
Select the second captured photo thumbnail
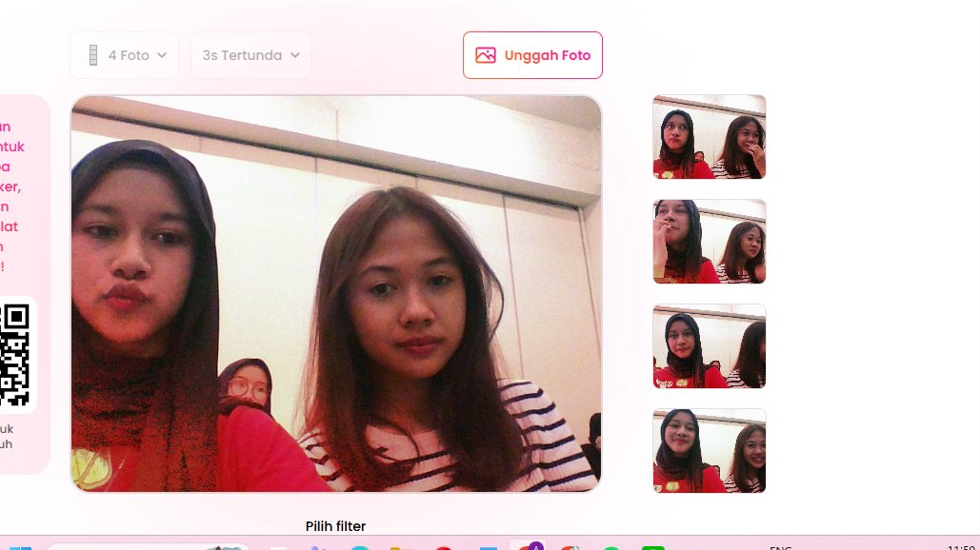pos(710,242)
